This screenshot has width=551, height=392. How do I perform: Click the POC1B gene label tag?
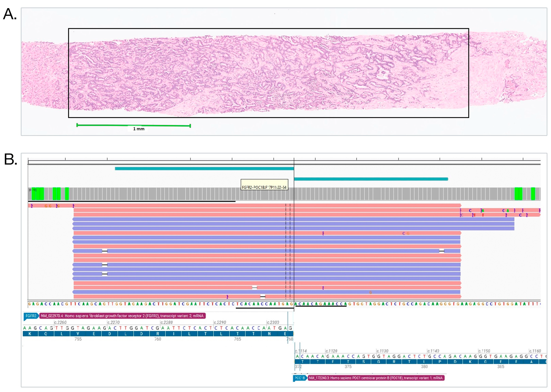coord(300,378)
